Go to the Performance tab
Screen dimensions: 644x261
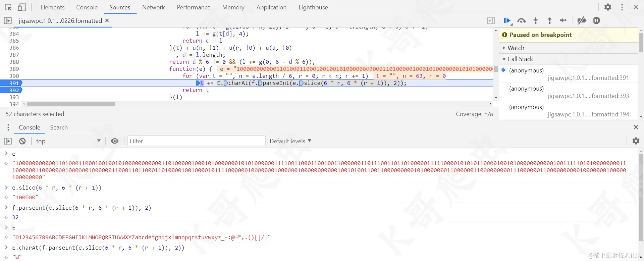coord(194,7)
